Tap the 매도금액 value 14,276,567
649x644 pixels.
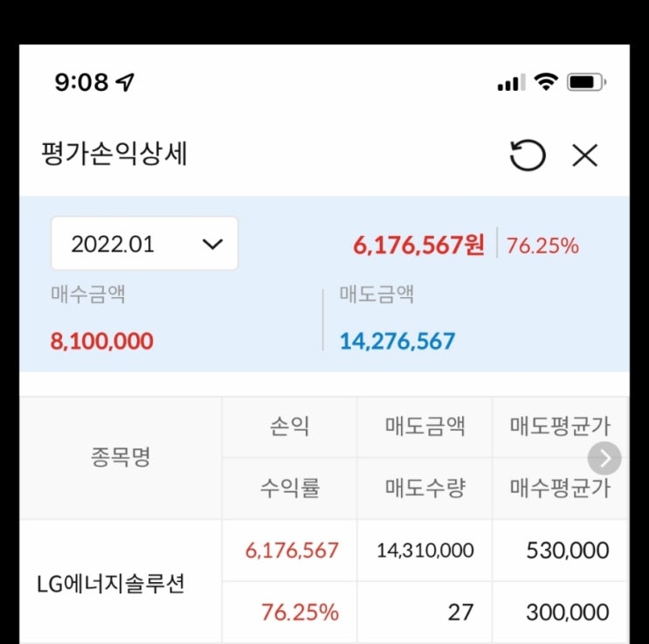(397, 342)
